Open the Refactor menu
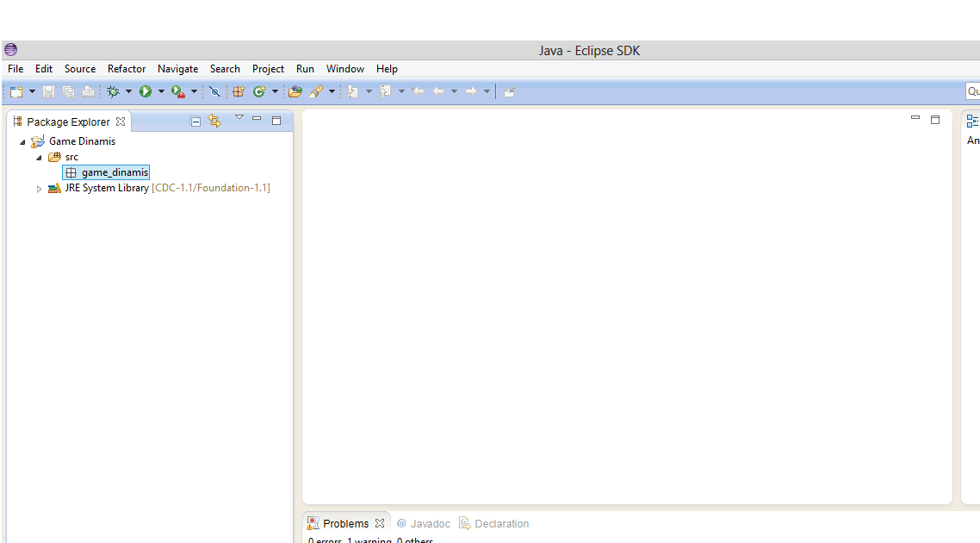Viewport: 980px width, 543px height. [x=127, y=69]
